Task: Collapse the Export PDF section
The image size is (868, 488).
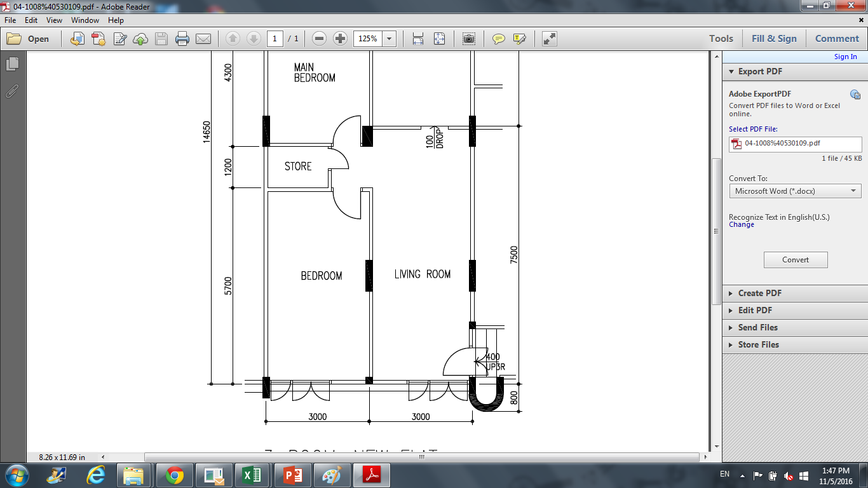Action: coord(760,71)
